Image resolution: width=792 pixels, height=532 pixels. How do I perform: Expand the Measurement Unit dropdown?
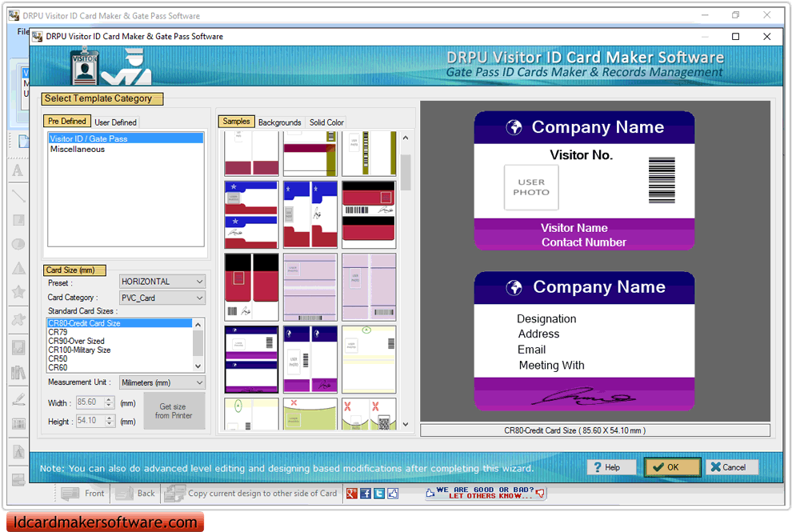click(x=162, y=383)
